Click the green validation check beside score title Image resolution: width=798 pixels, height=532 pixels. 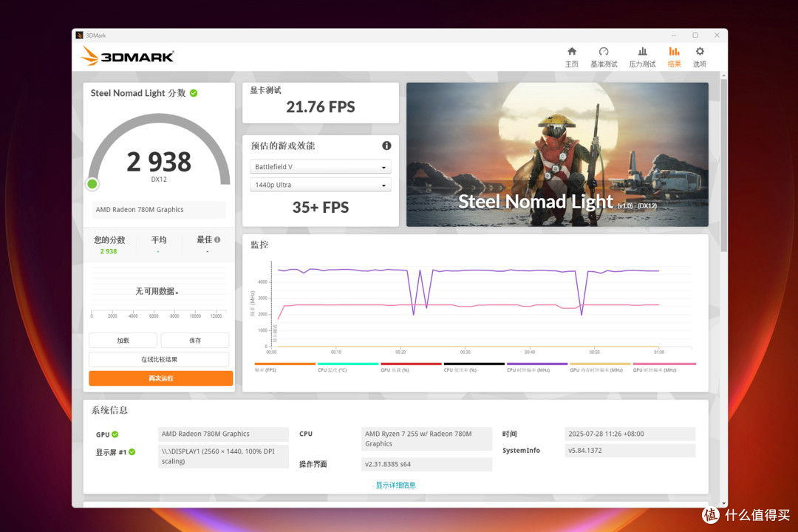194,93
